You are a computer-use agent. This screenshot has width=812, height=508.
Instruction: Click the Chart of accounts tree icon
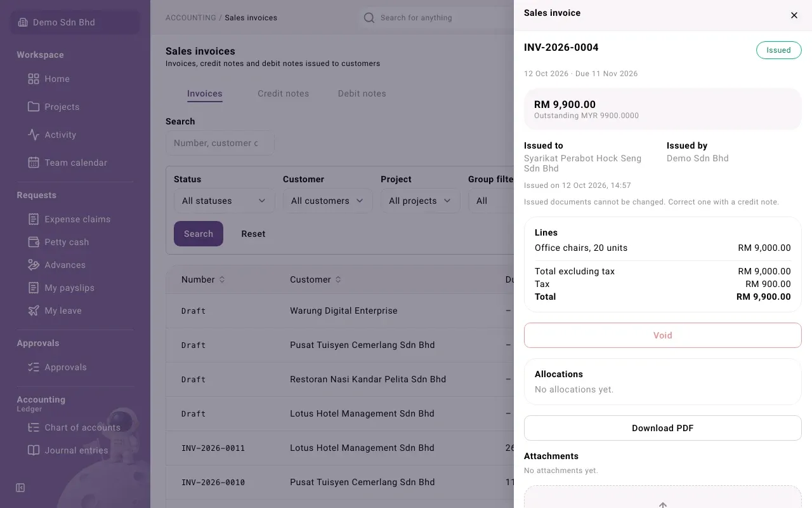point(34,427)
